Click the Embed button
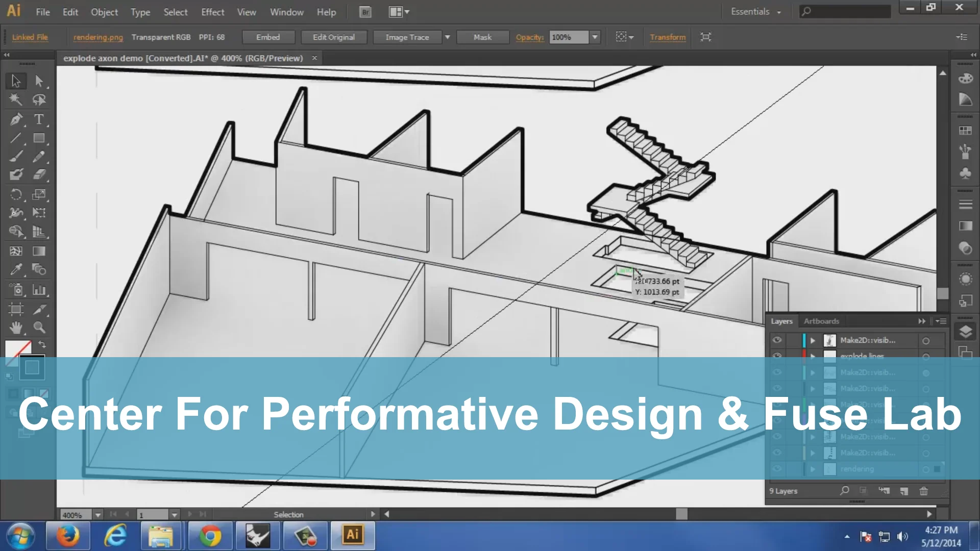 coord(268,37)
